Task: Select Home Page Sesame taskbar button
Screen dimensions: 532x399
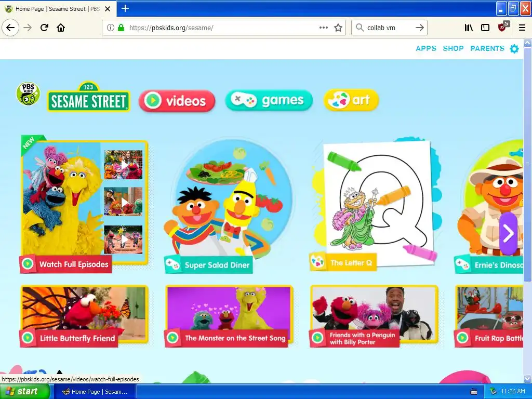Action: coord(96,392)
